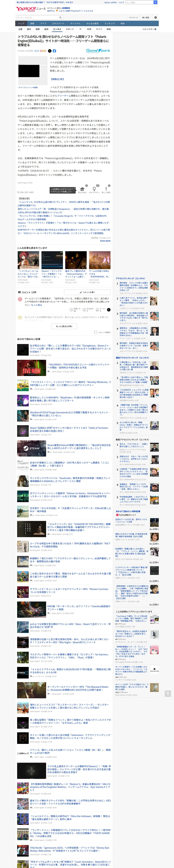Click the keyword search magnifier icon
174x868 pixels.
click(x=60, y=18)
